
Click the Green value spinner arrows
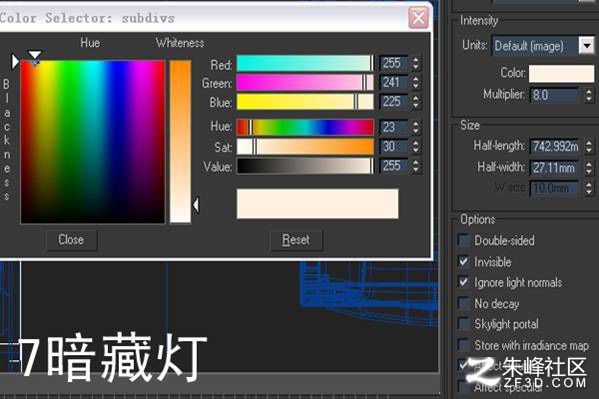tap(416, 83)
